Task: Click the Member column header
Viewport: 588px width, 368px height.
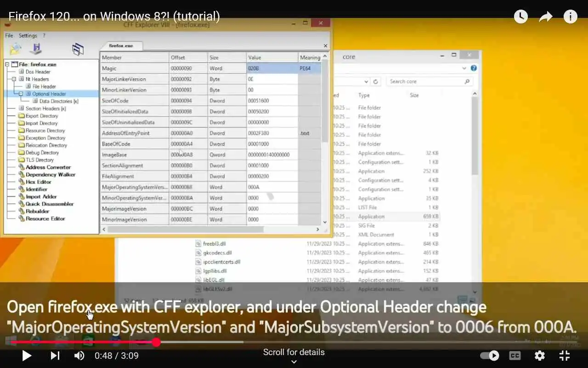Action: click(x=135, y=57)
